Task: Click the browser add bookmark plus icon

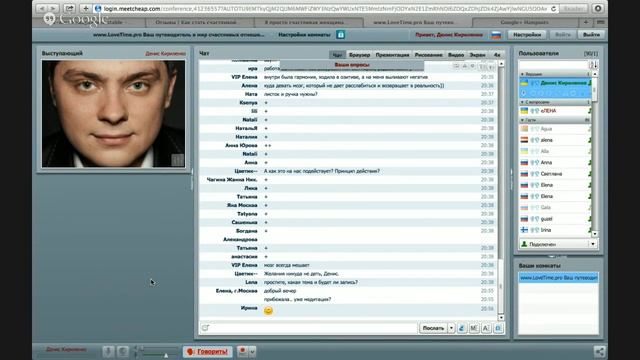Action: (86, 9)
